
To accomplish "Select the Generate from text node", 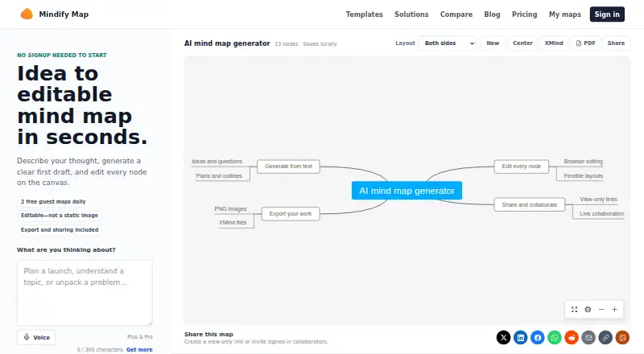I will [288, 167].
